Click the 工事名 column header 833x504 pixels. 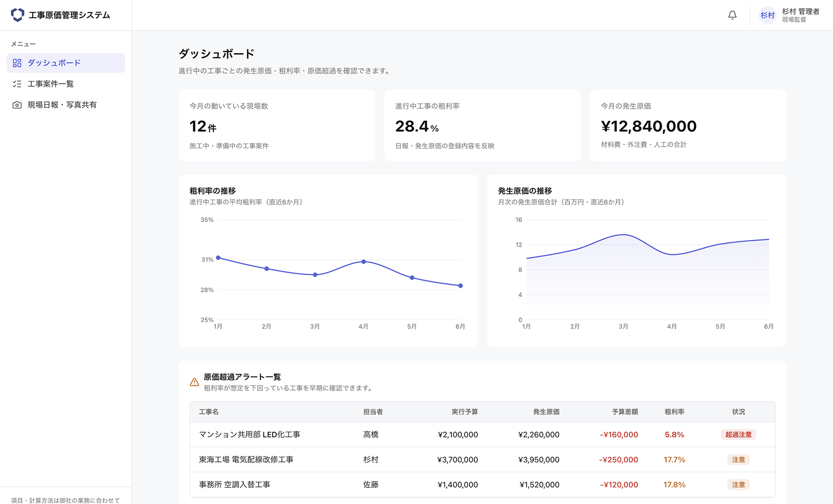[x=209, y=411]
